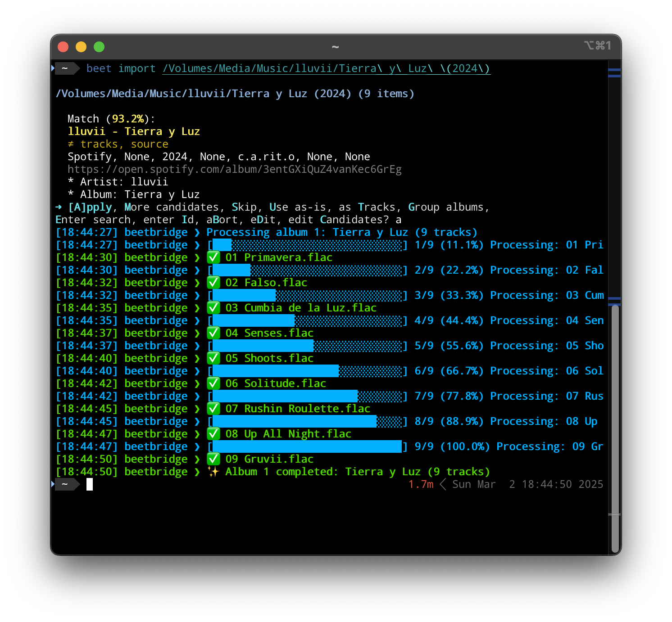Click the red close window button
672x622 pixels.
tap(63, 47)
